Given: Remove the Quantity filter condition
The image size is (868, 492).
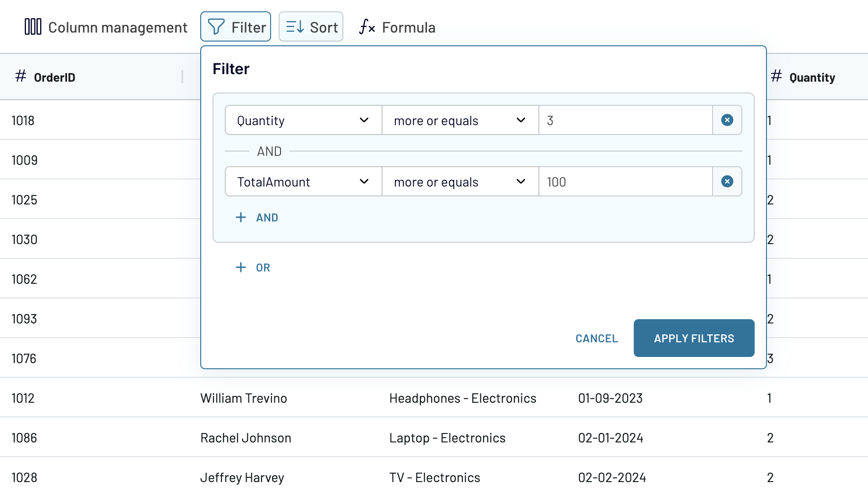Looking at the screenshot, I should (727, 120).
